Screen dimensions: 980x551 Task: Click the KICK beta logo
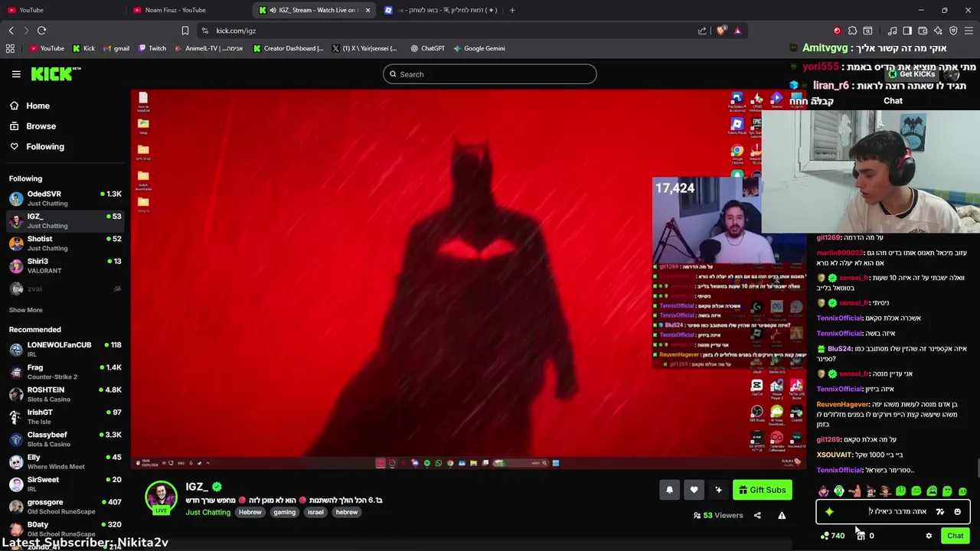coord(56,73)
